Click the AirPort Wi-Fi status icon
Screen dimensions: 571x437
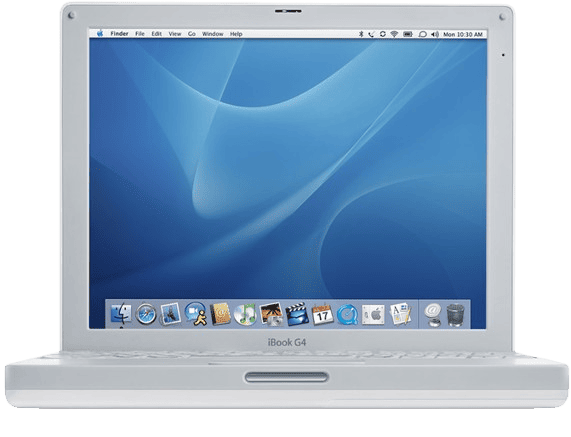coord(394,34)
